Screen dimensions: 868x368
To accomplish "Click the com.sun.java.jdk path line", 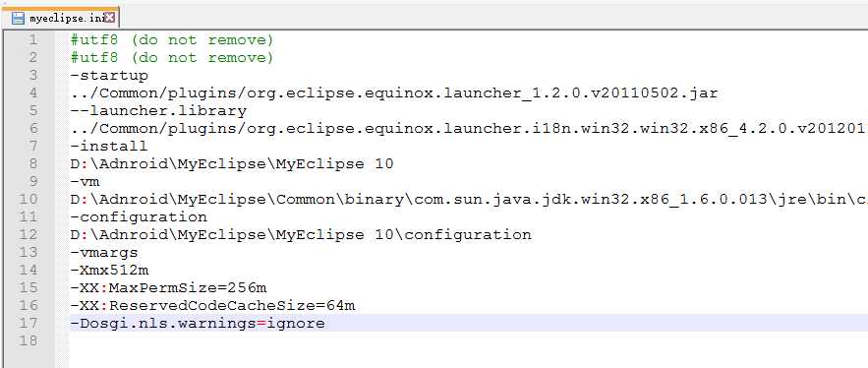I will pos(469,200).
